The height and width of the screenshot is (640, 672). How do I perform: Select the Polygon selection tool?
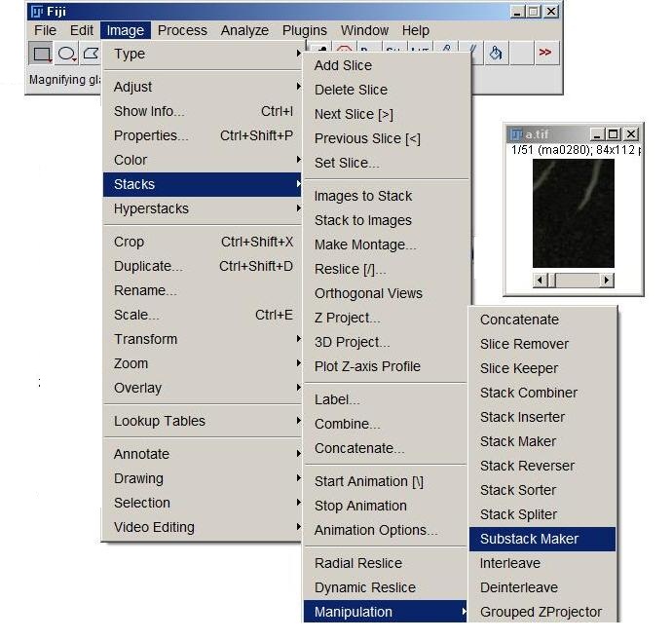coord(91,54)
